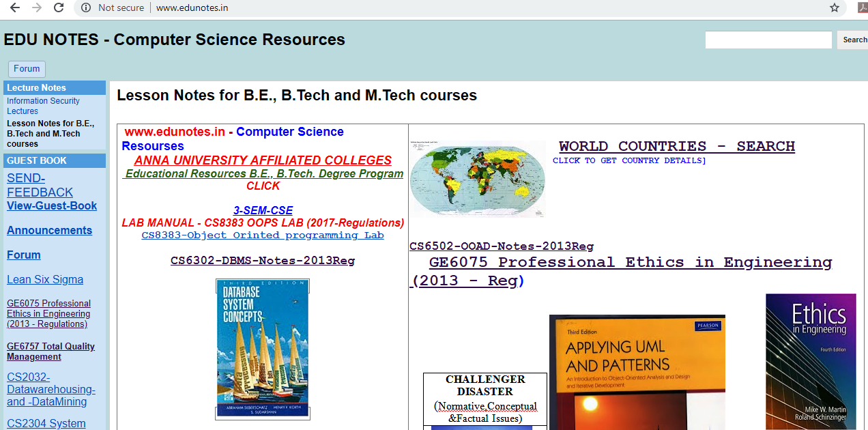Screen dimensions: 868x430
Task: Open GE6075 Professional Ethics in Engineering heading link
Action: [622, 271]
